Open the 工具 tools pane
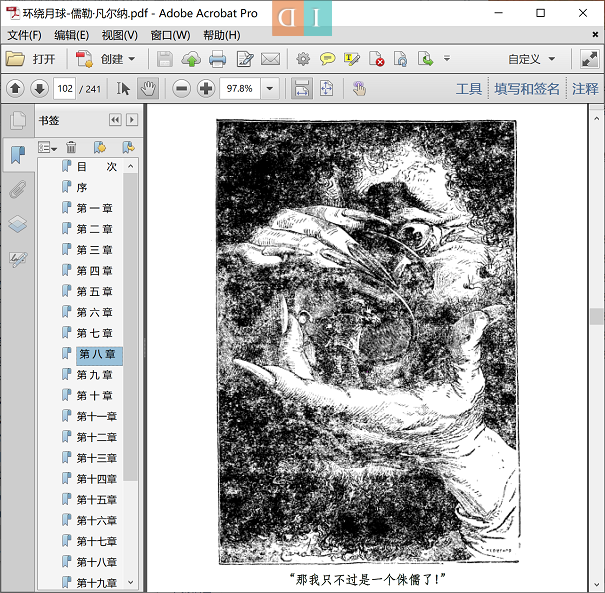The image size is (605, 593). point(469,89)
